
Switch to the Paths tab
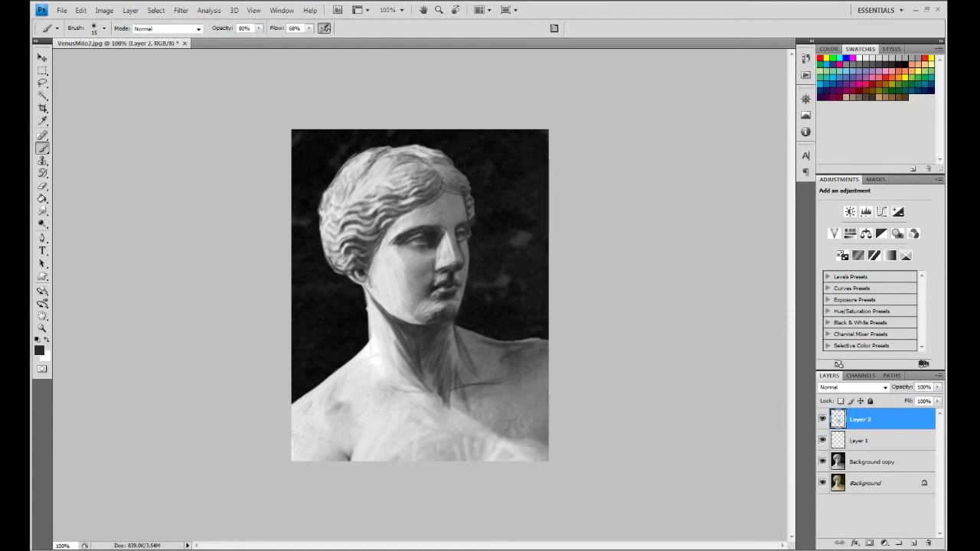point(892,376)
